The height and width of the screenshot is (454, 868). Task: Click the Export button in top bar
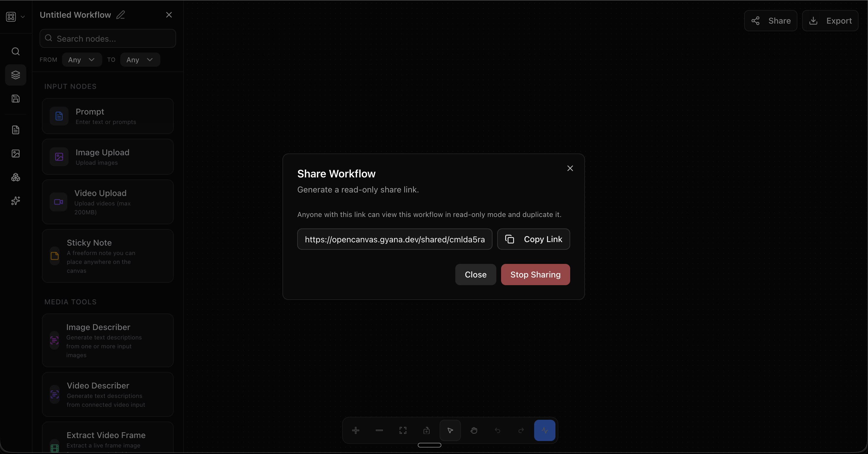(x=830, y=21)
